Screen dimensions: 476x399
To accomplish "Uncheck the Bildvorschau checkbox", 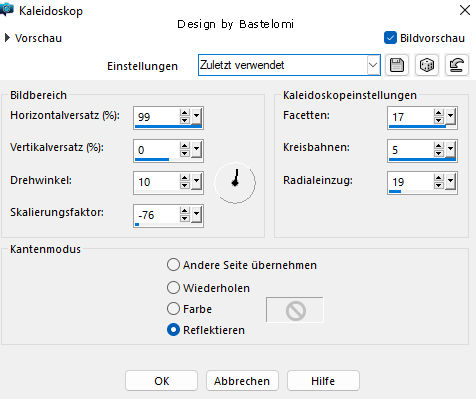I will pos(390,38).
